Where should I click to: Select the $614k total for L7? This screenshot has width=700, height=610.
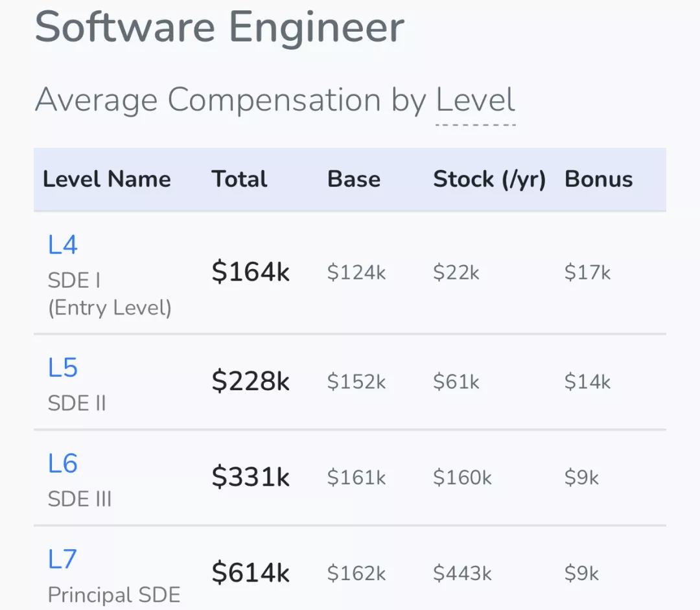tap(250, 573)
